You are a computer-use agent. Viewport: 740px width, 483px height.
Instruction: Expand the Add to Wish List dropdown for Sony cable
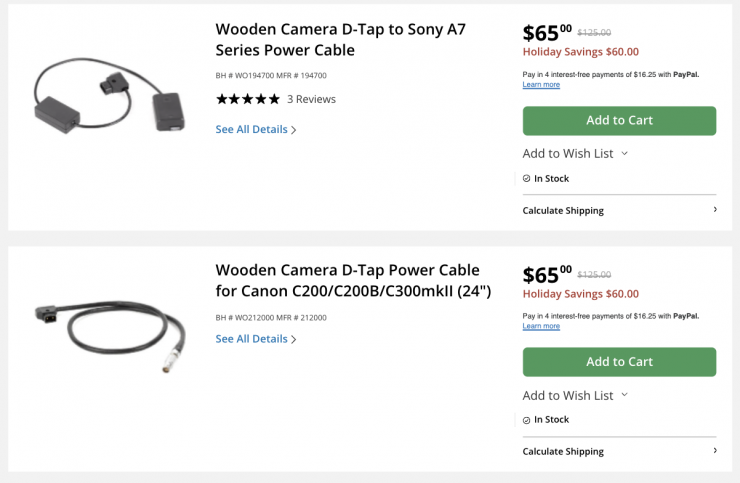tap(625, 154)
